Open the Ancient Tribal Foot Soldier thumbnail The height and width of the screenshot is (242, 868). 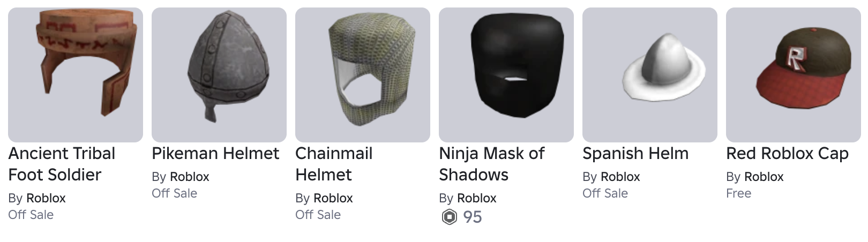(76, 75)
